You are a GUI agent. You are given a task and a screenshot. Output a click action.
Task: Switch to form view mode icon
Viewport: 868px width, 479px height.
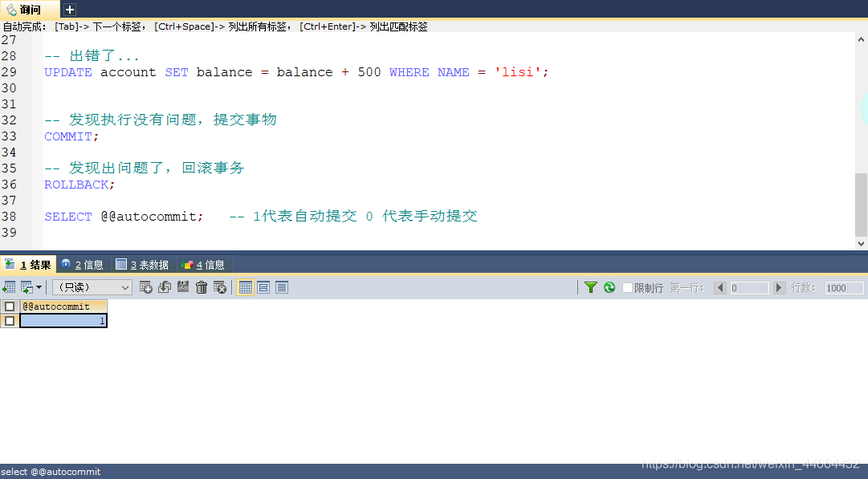[x=263, y=287]
